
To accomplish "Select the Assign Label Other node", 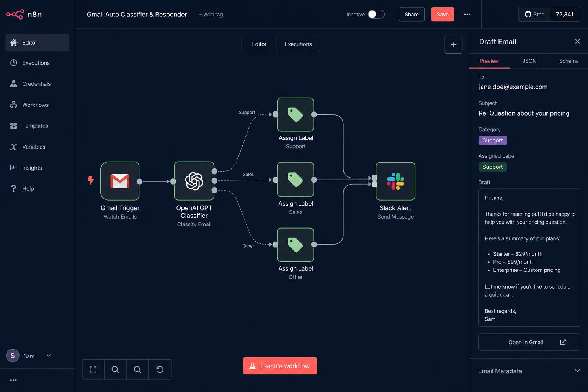I will 296,245.
